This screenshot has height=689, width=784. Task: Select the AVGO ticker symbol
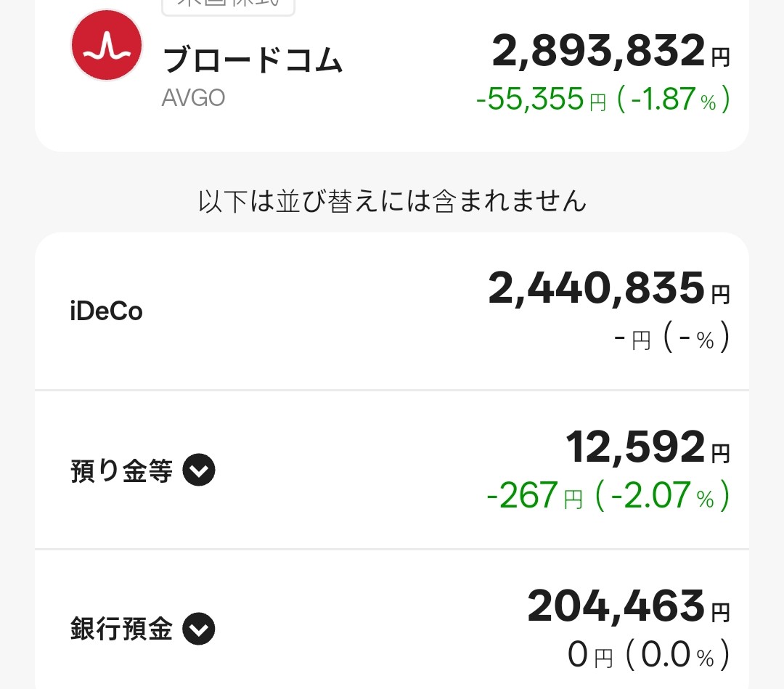tap(193, 97)
